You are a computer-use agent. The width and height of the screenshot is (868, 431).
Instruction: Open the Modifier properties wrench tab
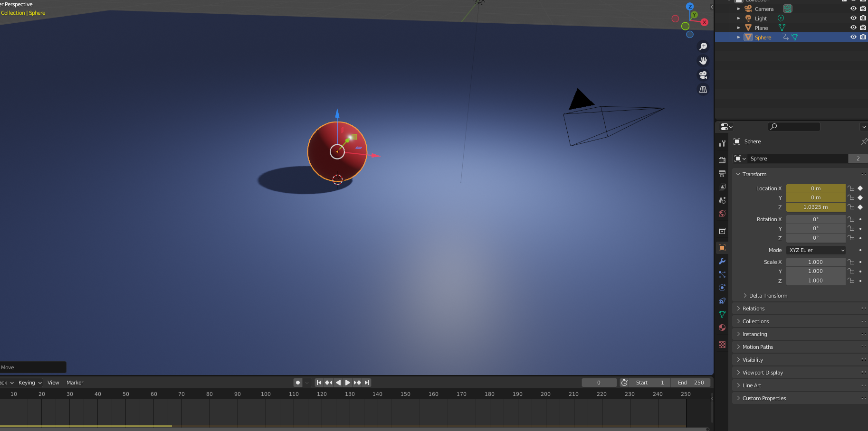[722, 261]
